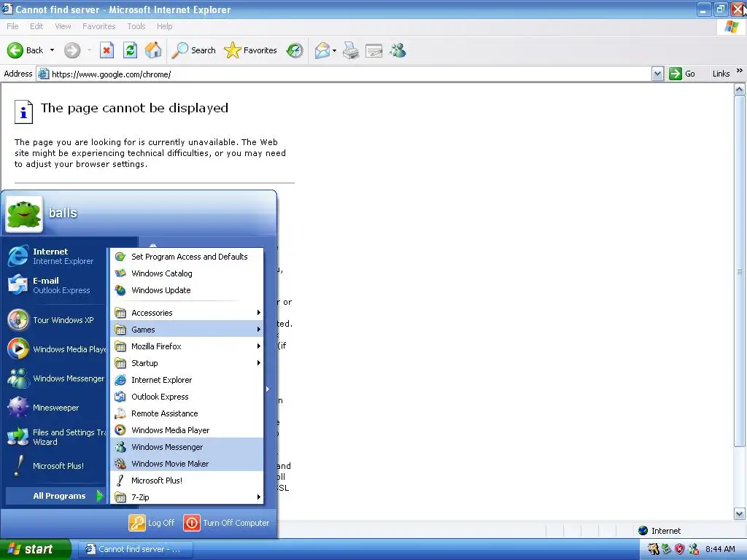Viewport: 747px width, 560px height.
Task: Click the Mail envelope icon
Action: tap(322, 50)
